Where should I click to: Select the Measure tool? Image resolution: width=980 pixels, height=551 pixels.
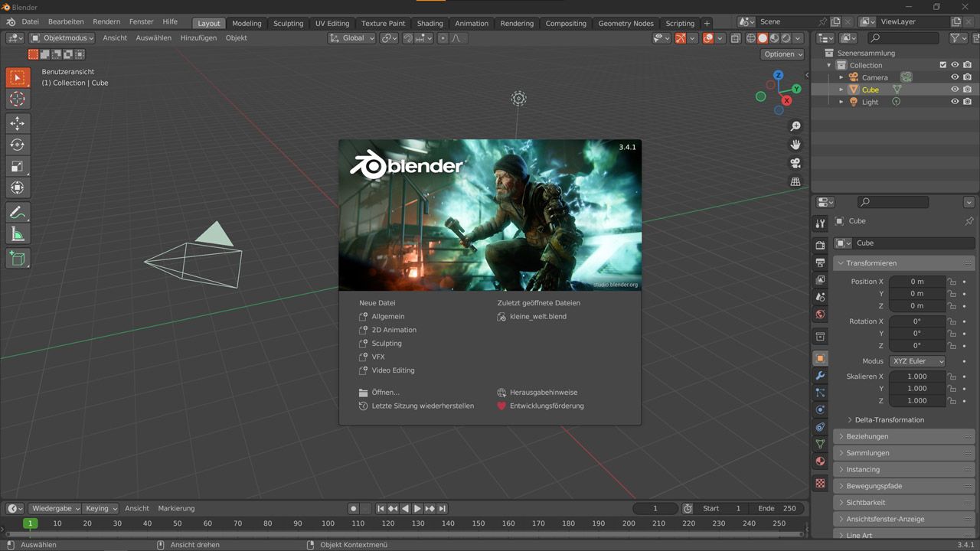click(17, 233)
